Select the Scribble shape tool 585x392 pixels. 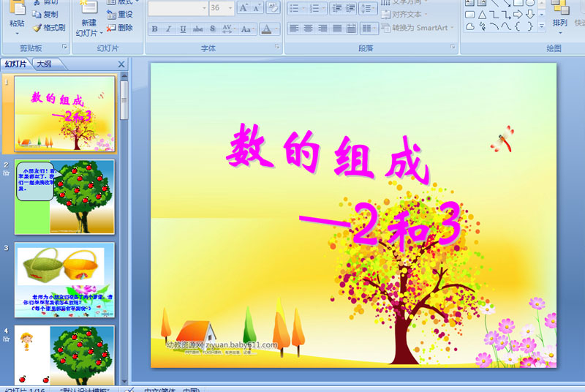point(482,26)
